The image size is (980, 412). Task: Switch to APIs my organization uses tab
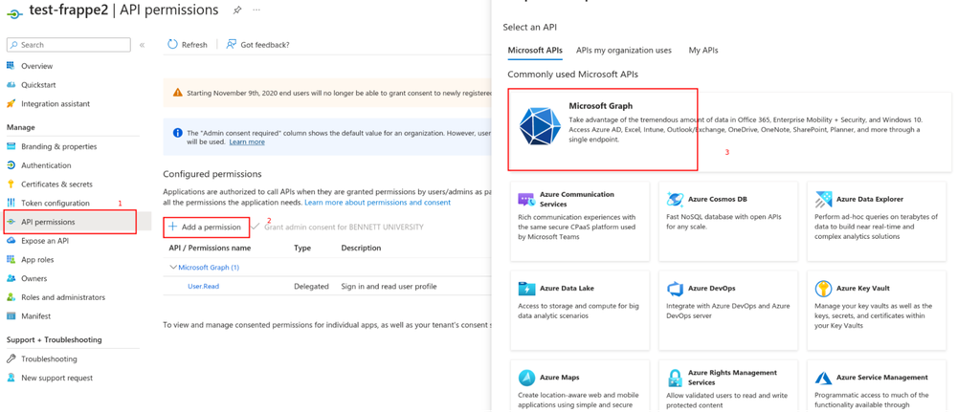[624, 50]
